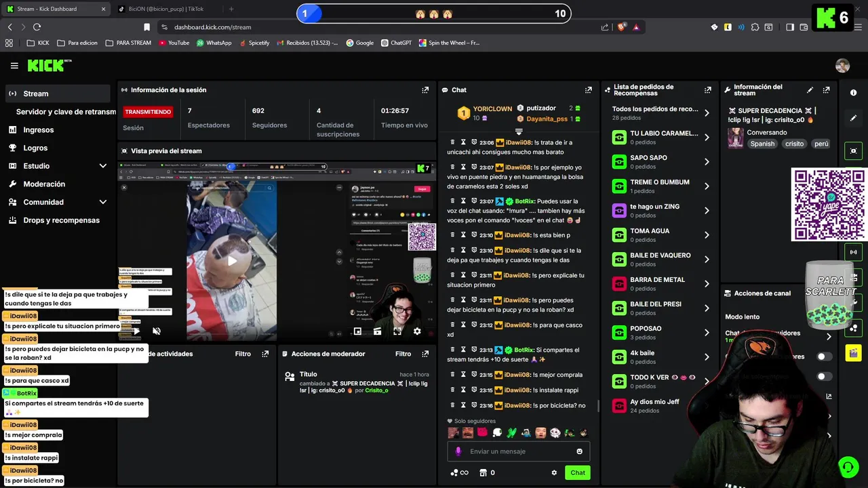Open Todos los pedidos de recompensas arrow
Viewport: 868px width, 488px height.
click(x=707, y=113)
